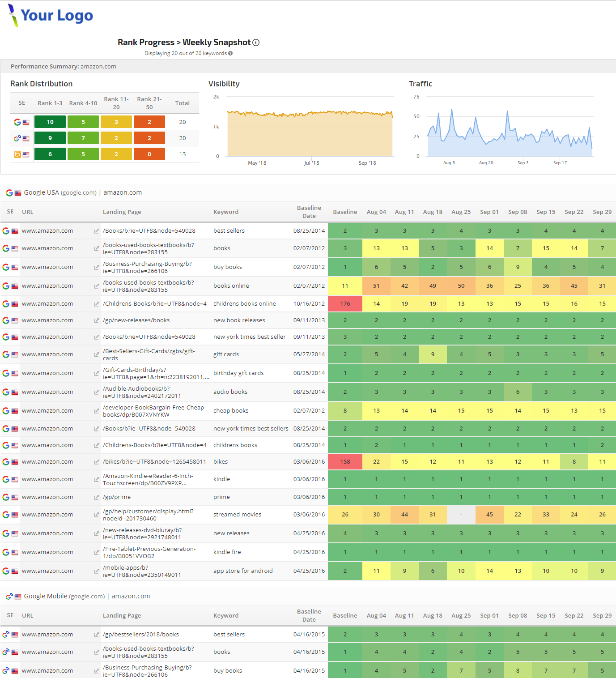Viewport: 616px width, 678px height.
Task: Click the Keyword column header in Google USA table
Action: [226, 212]
